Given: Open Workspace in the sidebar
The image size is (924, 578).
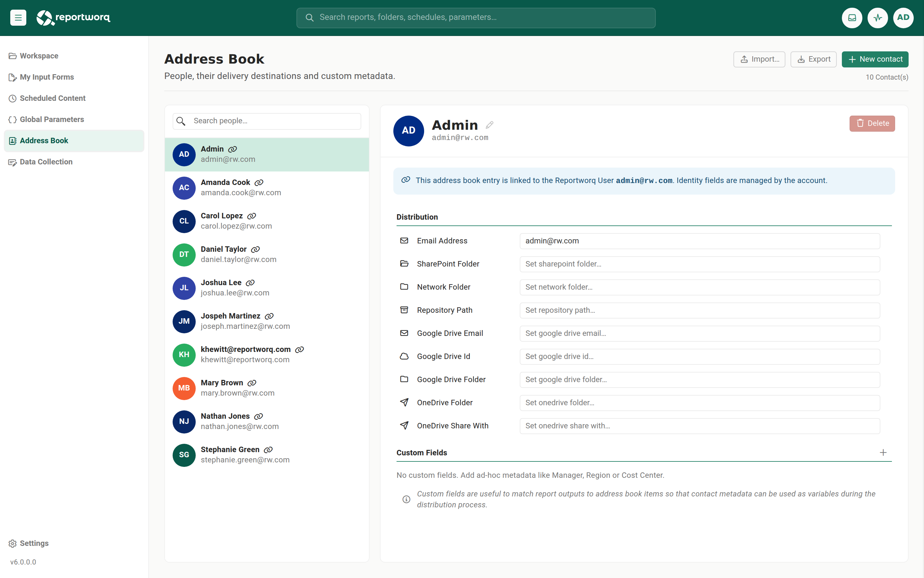Looking at the screenshot, I should point(74,56).
